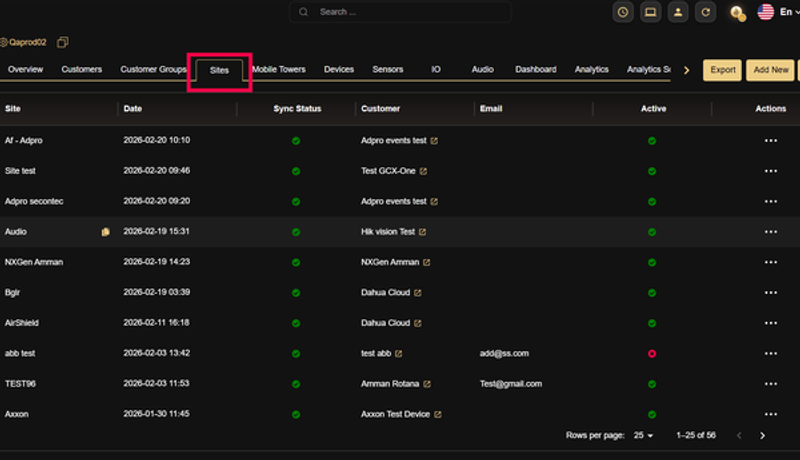
Task: Open the clock history icon in header
Action: (x=623, y=12)
